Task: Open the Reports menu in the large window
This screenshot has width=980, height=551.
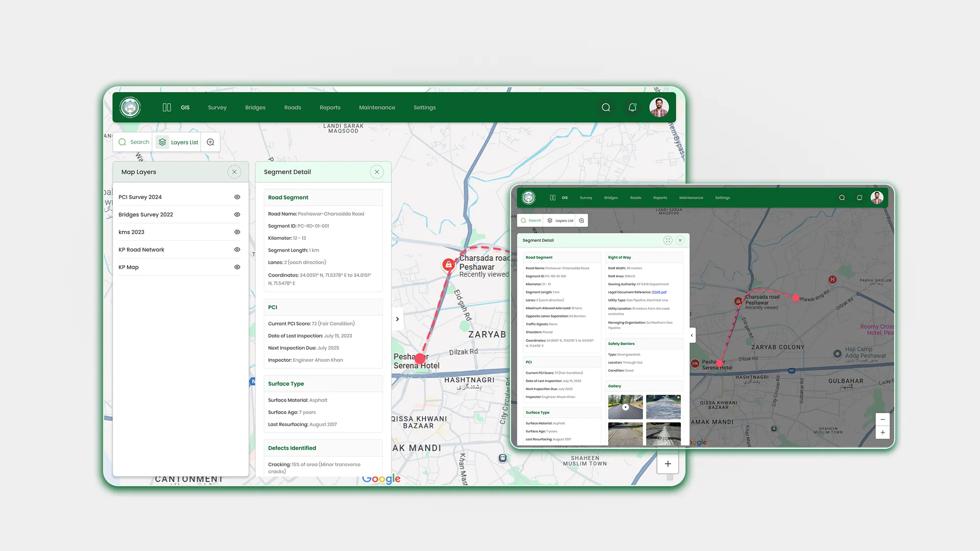Action: [330, 108]
